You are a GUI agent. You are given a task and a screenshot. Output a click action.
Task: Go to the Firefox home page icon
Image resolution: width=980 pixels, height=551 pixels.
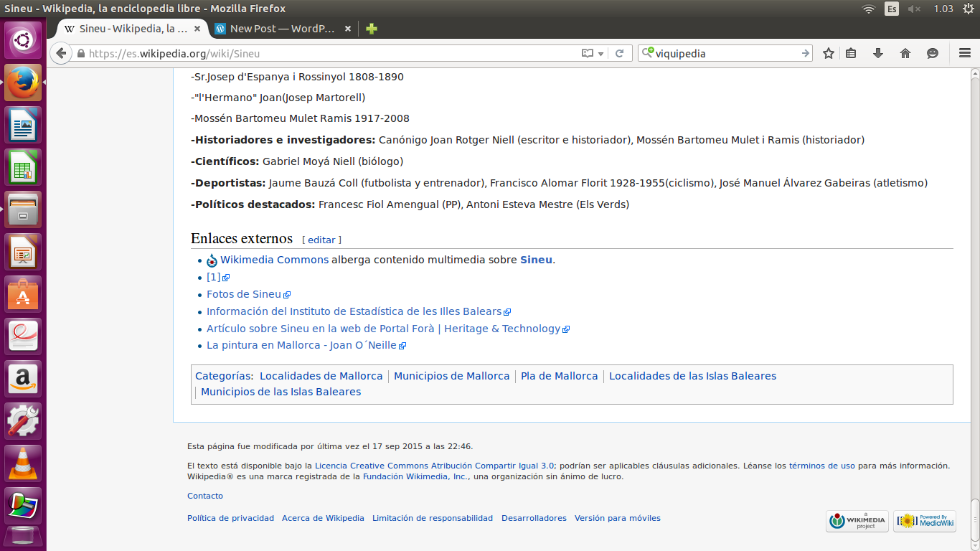[x=905, y=53]
